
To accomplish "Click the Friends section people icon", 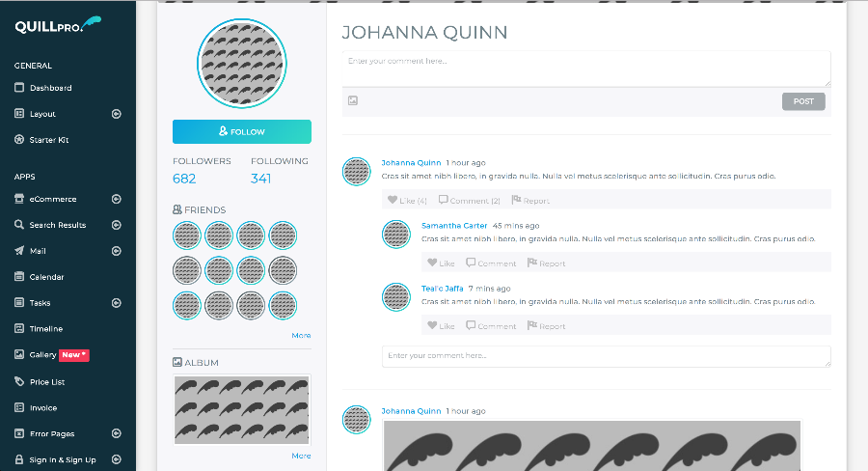I will click(177, 209).
